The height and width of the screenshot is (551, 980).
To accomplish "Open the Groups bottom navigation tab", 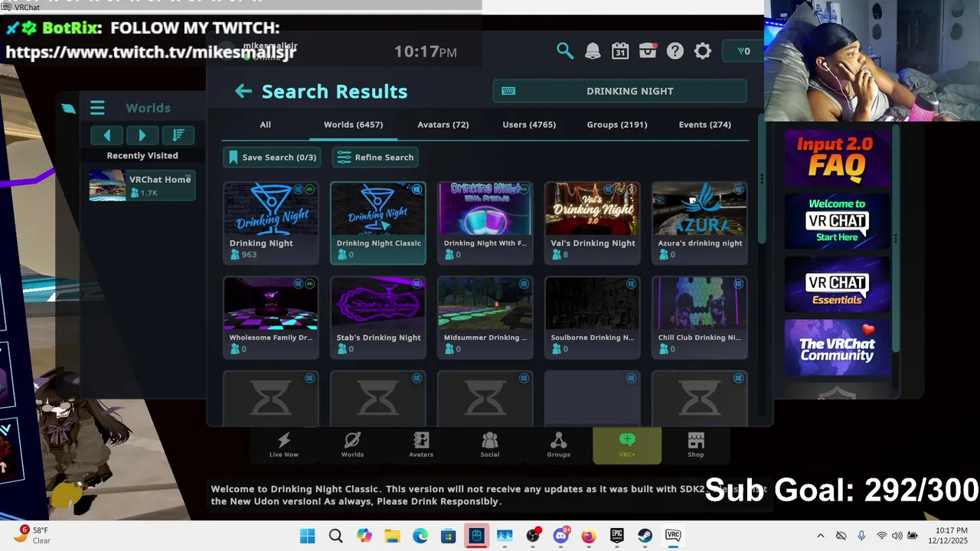I will click(558, 445).
